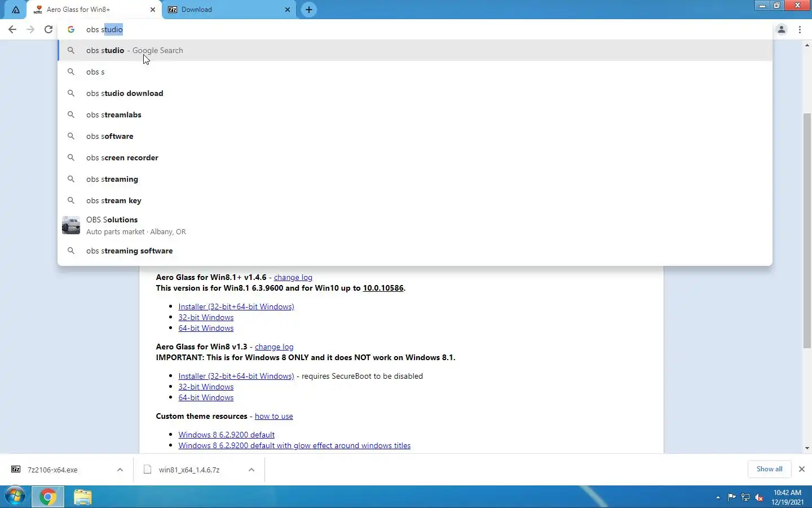Open the 'how to use' link

273,416
